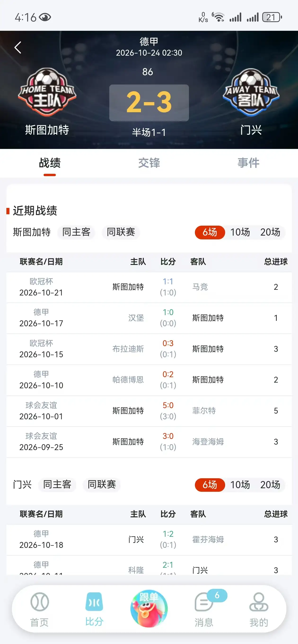Tap the 联赛名/日期 header in 斯图加特 table
Screen dimensions: 298x644
point(41,262)
